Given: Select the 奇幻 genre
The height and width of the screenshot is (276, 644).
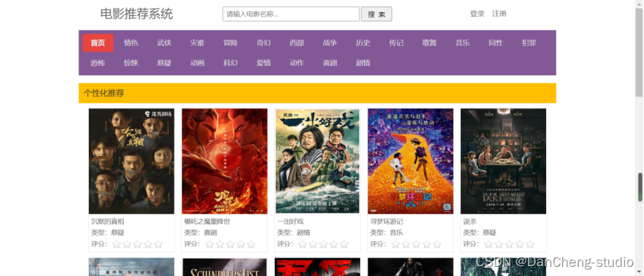Looking at the screenshot, I should point(263,43).
